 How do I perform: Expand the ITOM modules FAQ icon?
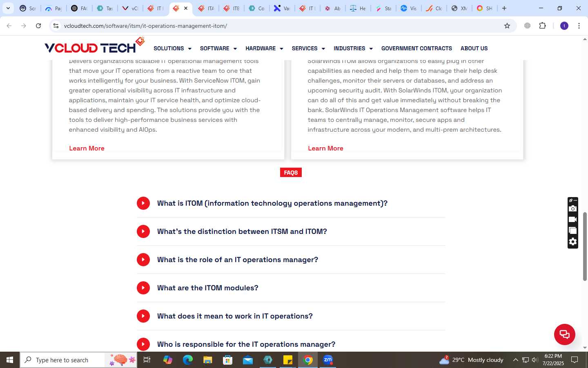[143, 288]
